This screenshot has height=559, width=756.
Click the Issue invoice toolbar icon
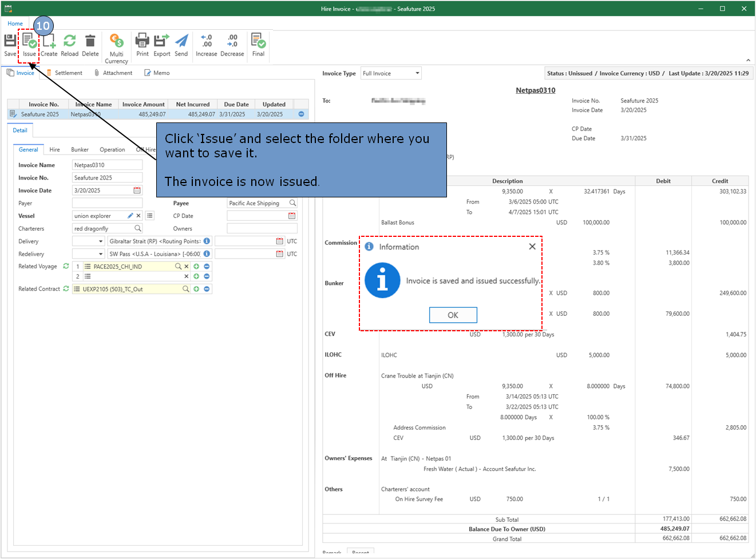click(x=29, y=42)
